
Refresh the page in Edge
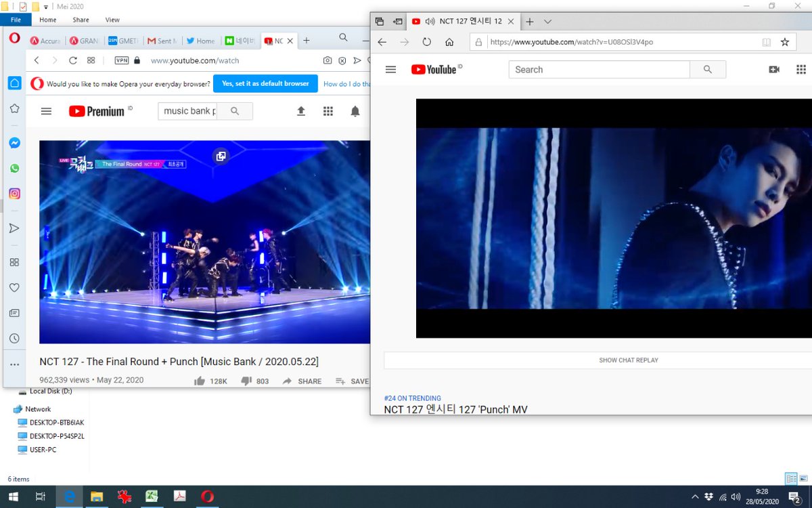tap(427, 42)
